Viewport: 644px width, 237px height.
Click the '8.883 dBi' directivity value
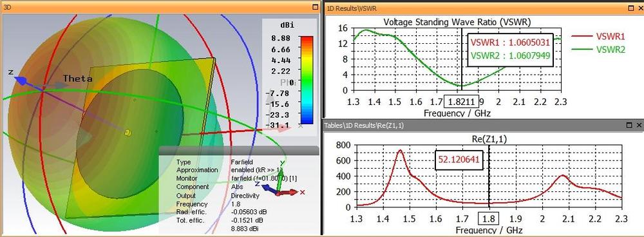point(245,229)
